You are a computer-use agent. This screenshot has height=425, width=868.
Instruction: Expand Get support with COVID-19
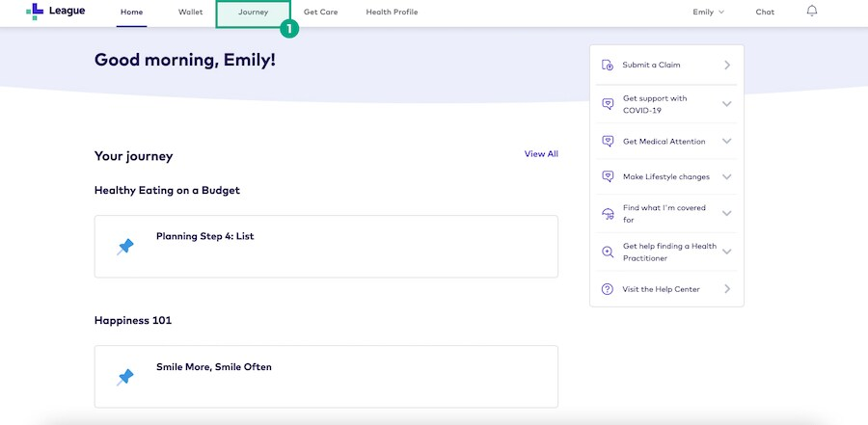[726, 104]
